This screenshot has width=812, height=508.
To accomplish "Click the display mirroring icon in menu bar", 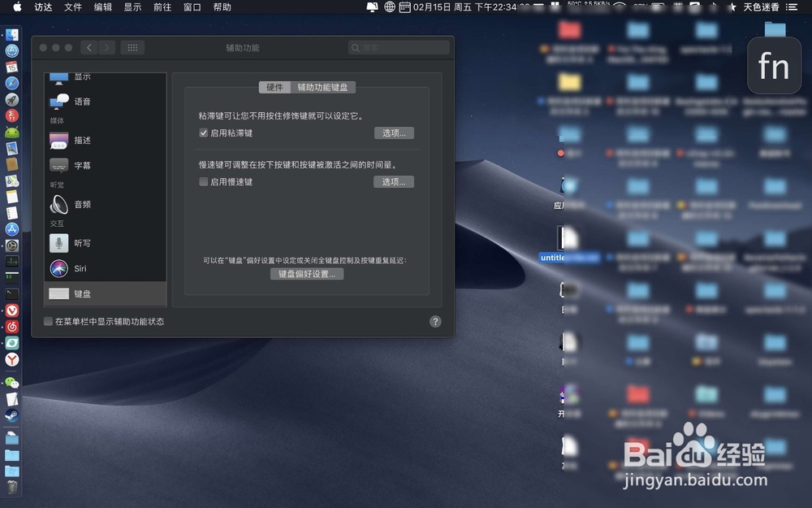I will click(372, 7).
